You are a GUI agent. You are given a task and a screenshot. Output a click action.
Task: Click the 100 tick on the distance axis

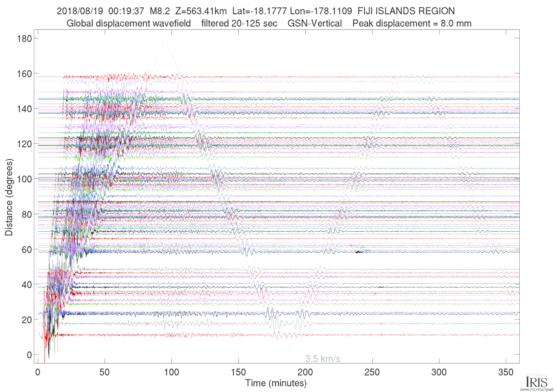(24, 179)
